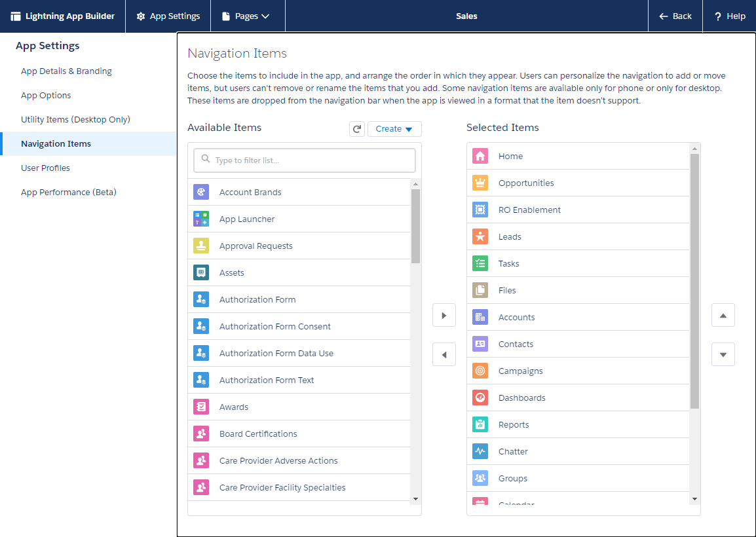Click the Campaigns target icon
Image resolution: width=756 pixels, height=537 pixels.
coord(480,371)
